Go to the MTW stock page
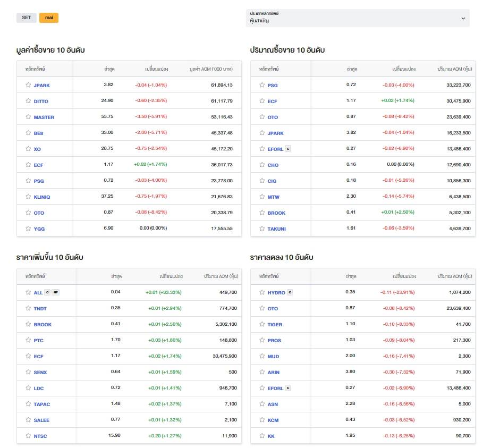491x448 pixels. point(273,197)
